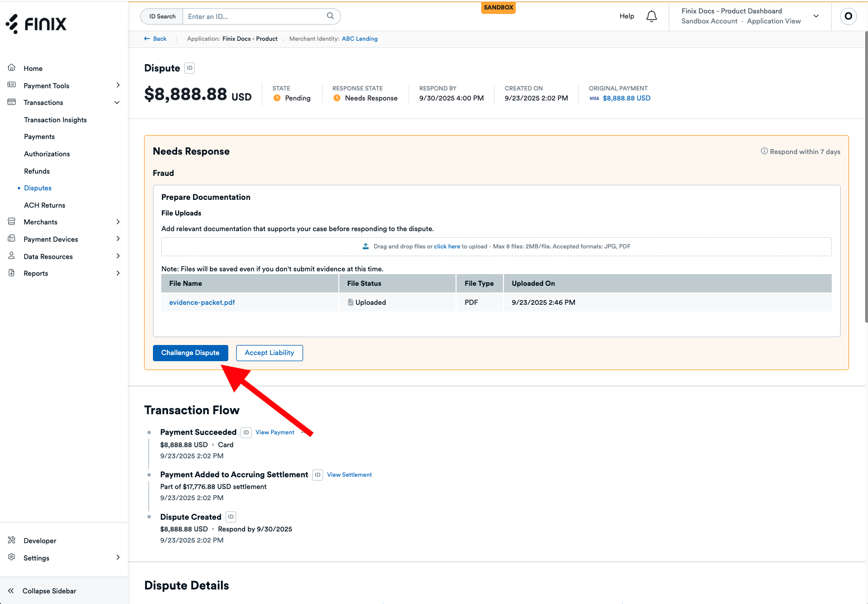Click the accruing settlement ID badge
Viewport: 868px width, 604px height.
pos(317,475)
